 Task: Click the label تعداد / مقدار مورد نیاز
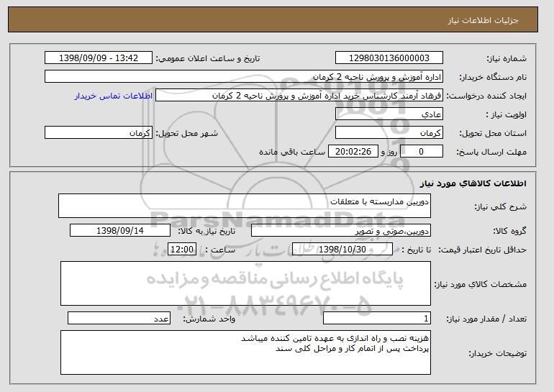486,319
